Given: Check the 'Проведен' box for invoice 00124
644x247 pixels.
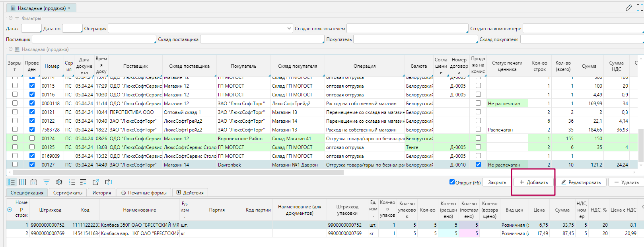Looking at the screenshot, I should [32, 138].
